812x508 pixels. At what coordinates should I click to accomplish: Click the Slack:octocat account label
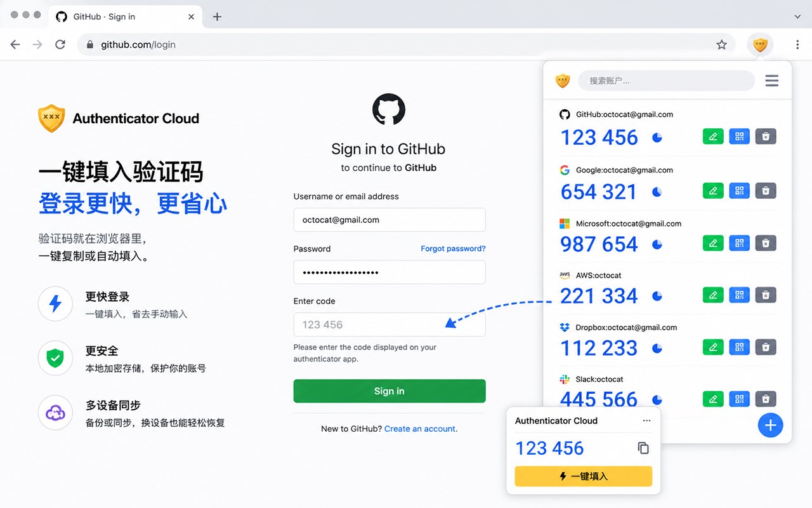click(x=599, y=379)
